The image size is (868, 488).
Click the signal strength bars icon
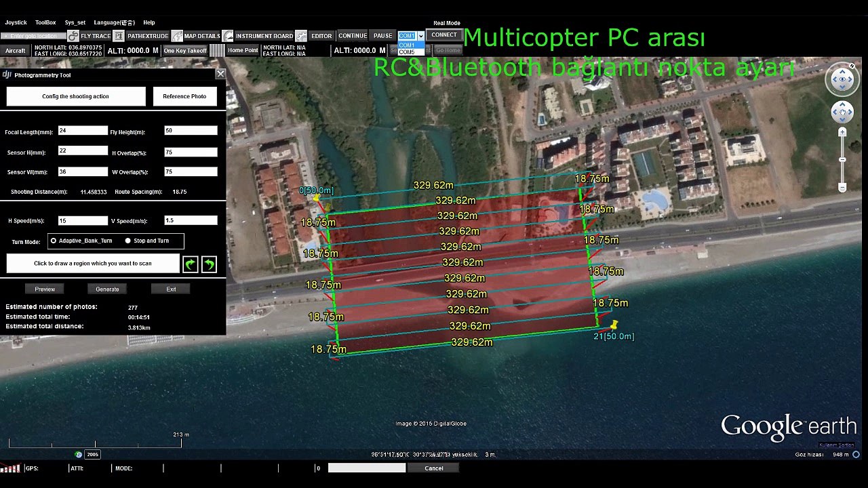pyautogui.click(x=10, y=467)
